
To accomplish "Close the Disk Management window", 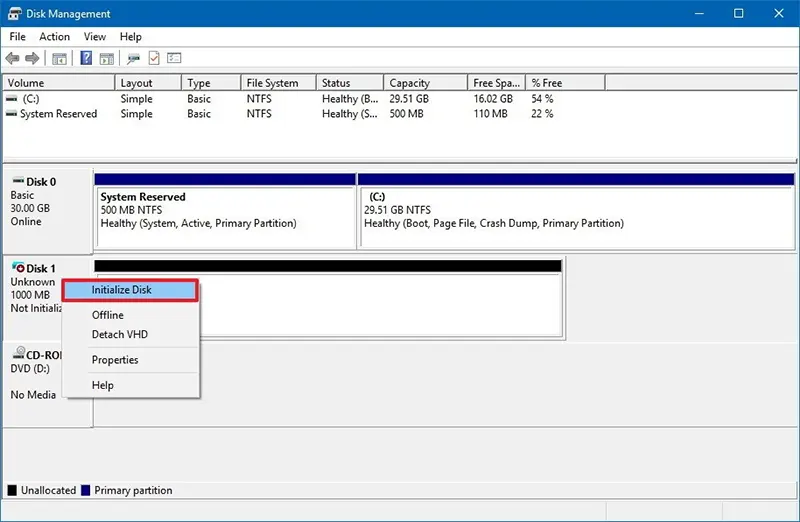I will coord(779,13).
